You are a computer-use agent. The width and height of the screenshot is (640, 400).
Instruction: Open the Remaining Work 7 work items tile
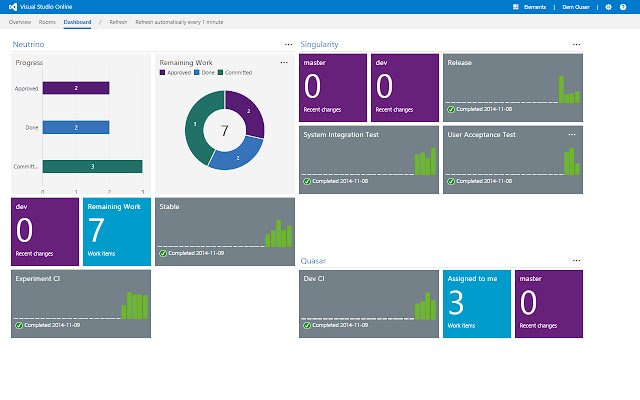point(117,232)
